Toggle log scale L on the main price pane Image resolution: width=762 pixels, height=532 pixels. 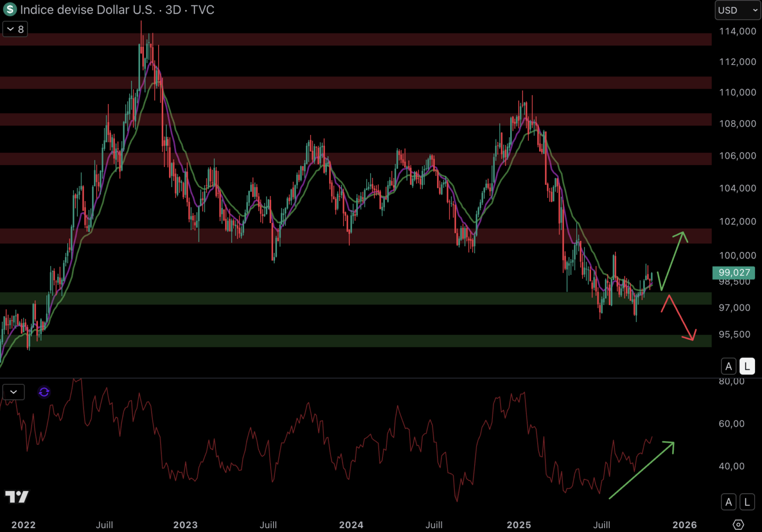pos(747,366)
